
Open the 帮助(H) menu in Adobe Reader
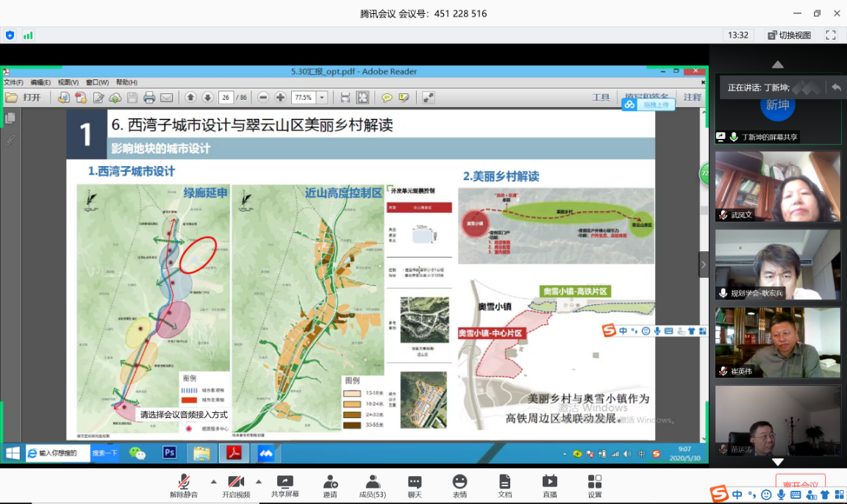pyautogui.click(x=126, y=82)
